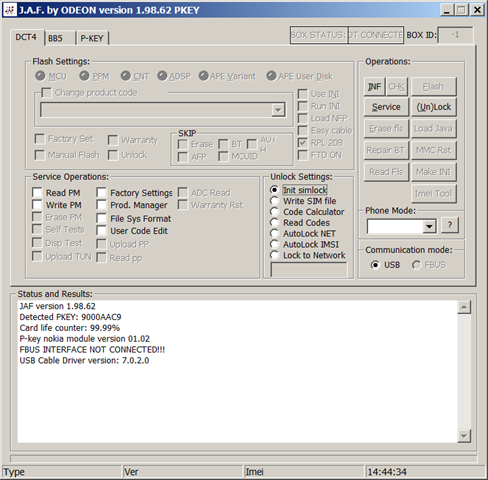The height and width of the screenshot is (480, 488).
Task: Click the unlock settings text input field
Action: (x=309, y=269)
